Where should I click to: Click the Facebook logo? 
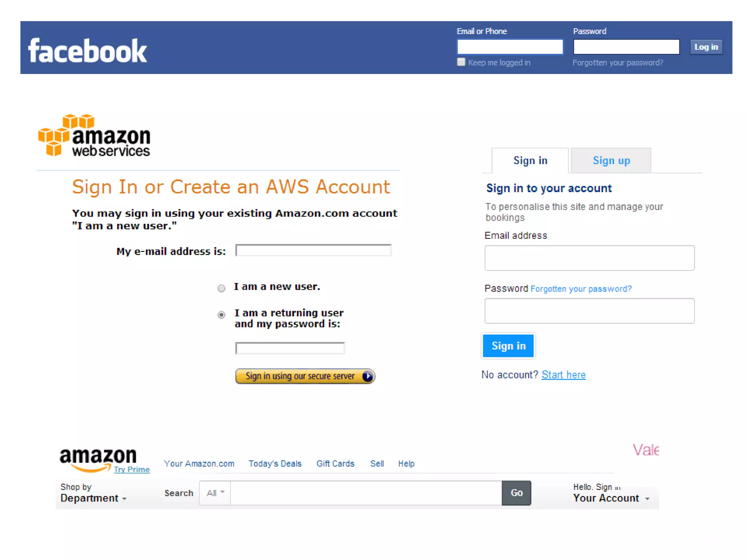coord(88,51)
